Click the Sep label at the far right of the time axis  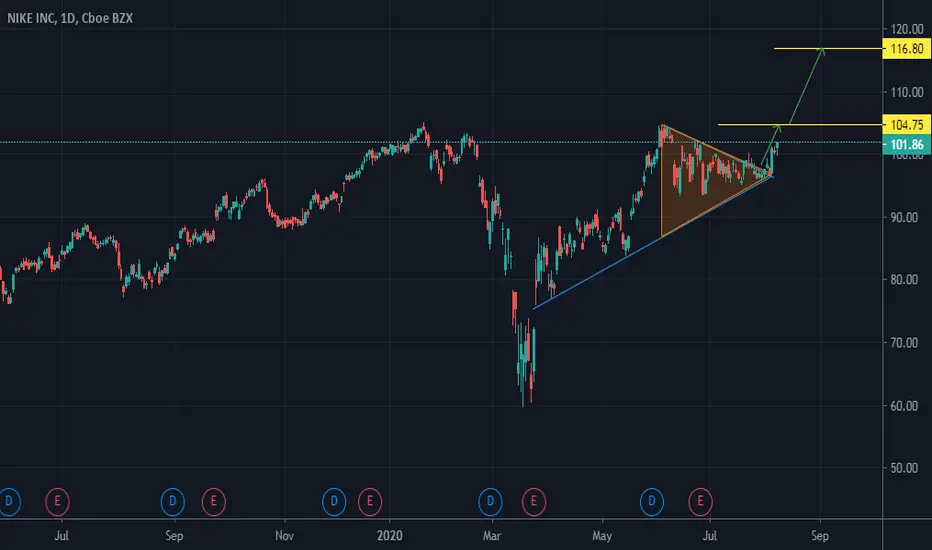[x=820, y=536]
